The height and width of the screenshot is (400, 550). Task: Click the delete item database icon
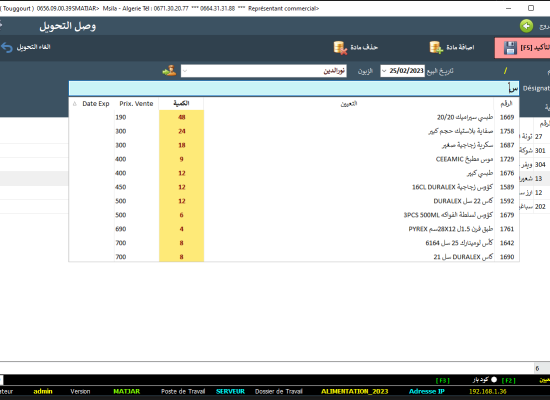click(x=340, y=47)
